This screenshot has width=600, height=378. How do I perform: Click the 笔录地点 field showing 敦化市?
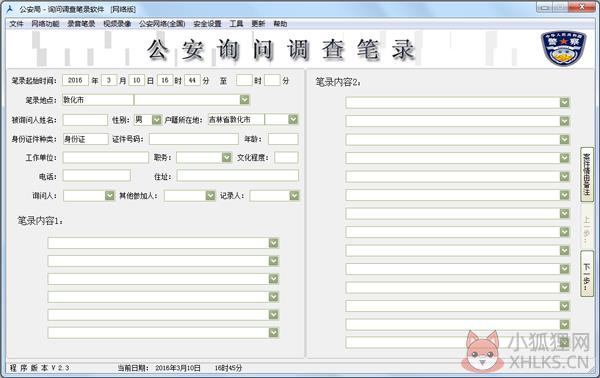pos(98,100)
